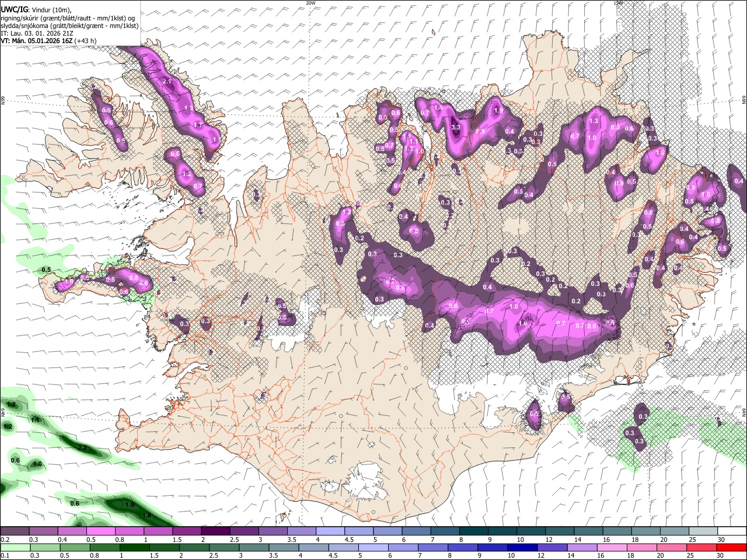Click the 'IT: Lau. 03. 01. 2026 21Z' line

[37, 33]
